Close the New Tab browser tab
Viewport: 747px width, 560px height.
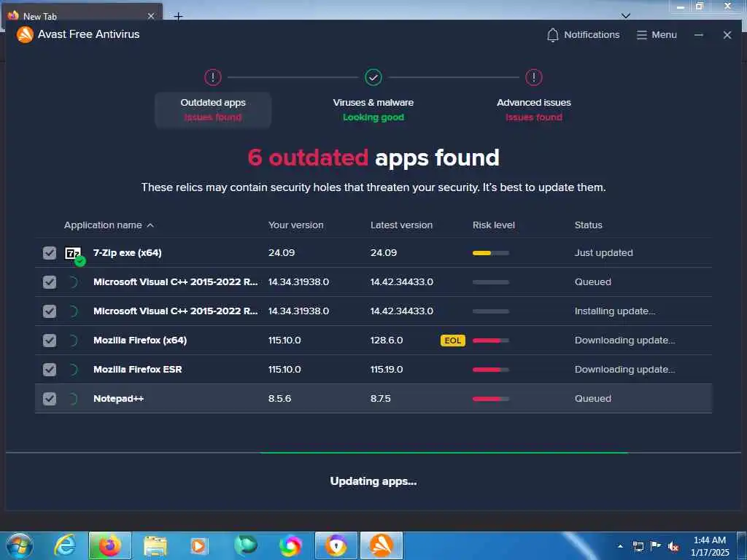(x=151, y=16)
